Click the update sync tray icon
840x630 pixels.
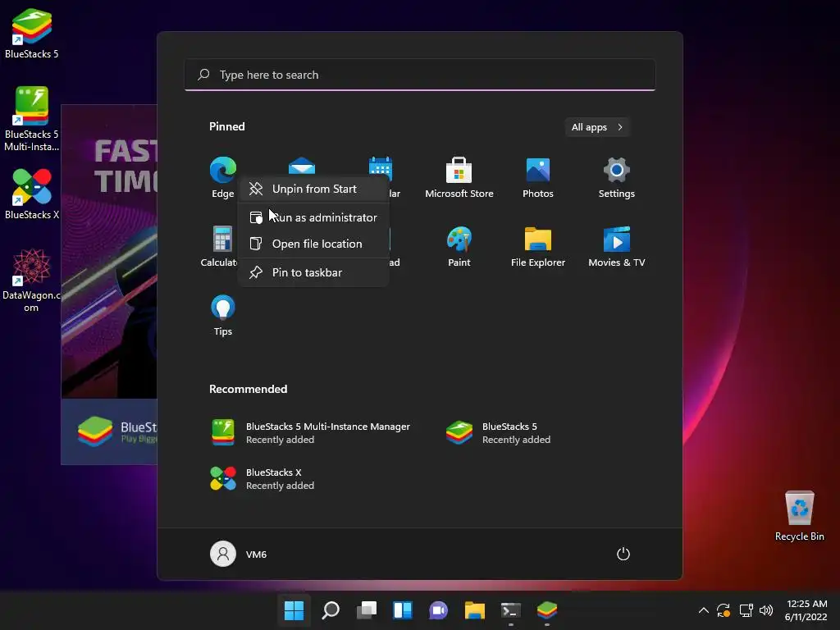point(724,610)
